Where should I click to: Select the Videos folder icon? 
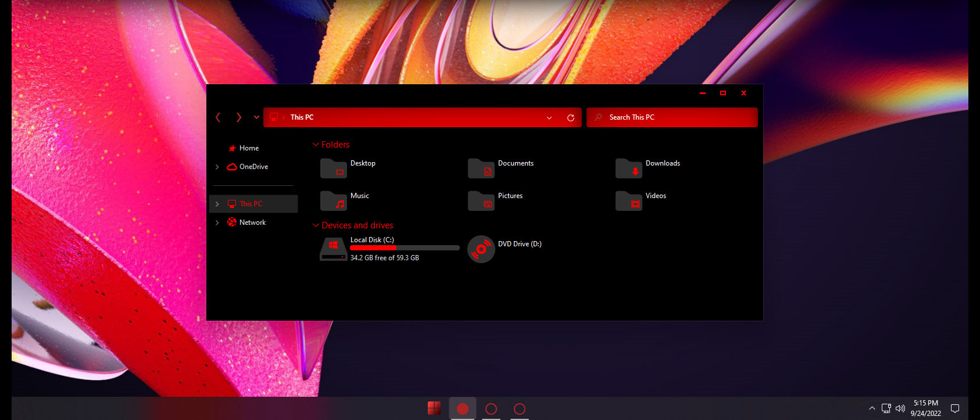629,201
